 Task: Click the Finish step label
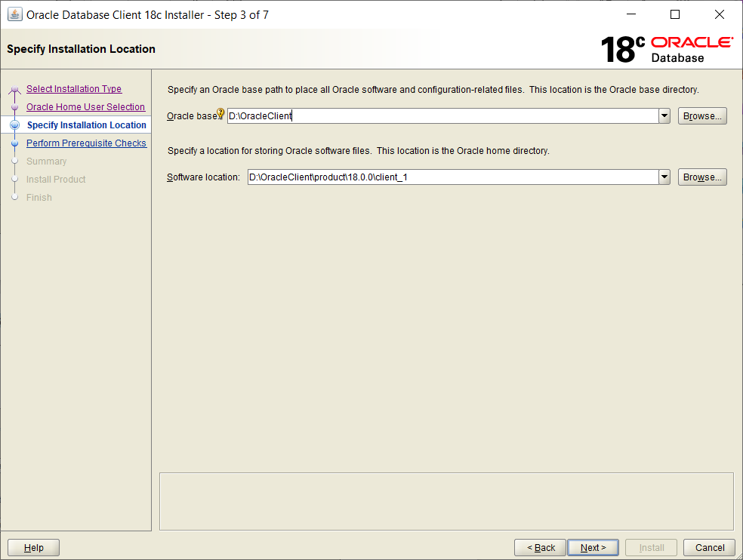point(39,198)
